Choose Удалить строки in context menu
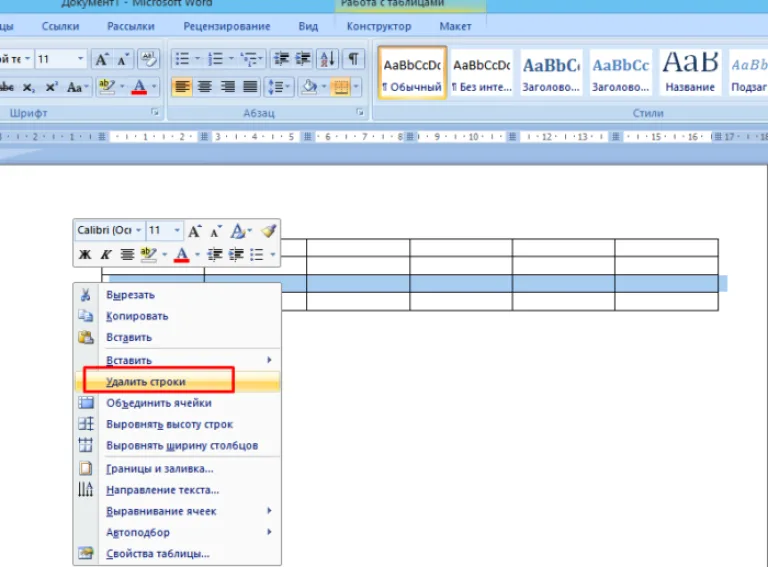This screenshot has width=768, height=567. 177,381
